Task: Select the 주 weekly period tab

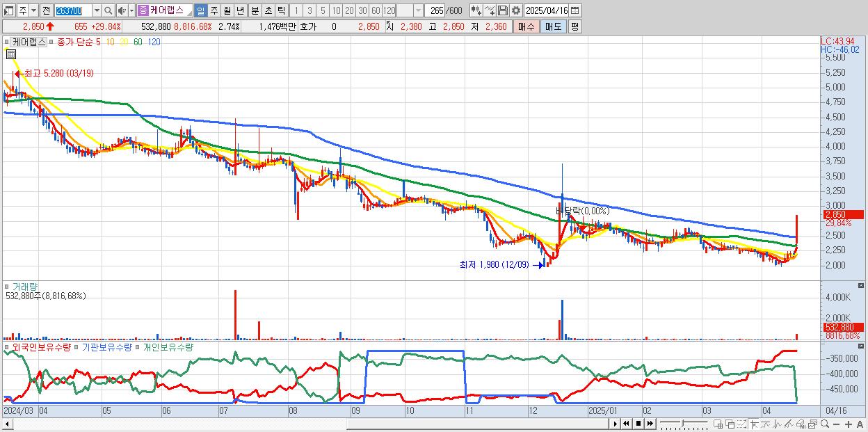Action: click(x=214, y=10)
